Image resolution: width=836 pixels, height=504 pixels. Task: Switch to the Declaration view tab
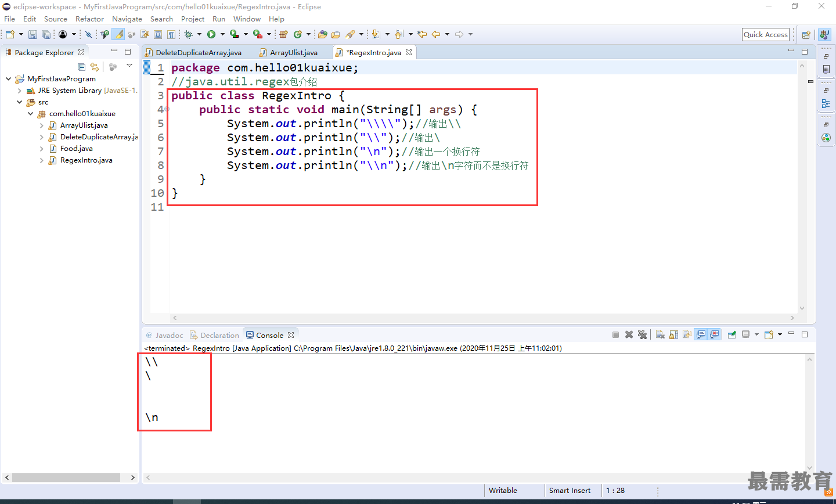click(214, 335)
